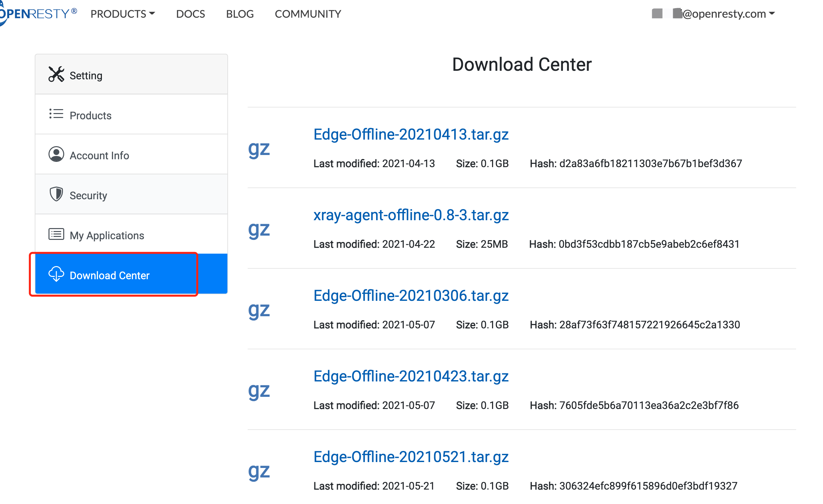The width and height of the screenshot is (823, 504).
Task: Select hash 0bd3f53cdbb187cb5e9abeb2c6ef8431
Action: pos(649,244)
